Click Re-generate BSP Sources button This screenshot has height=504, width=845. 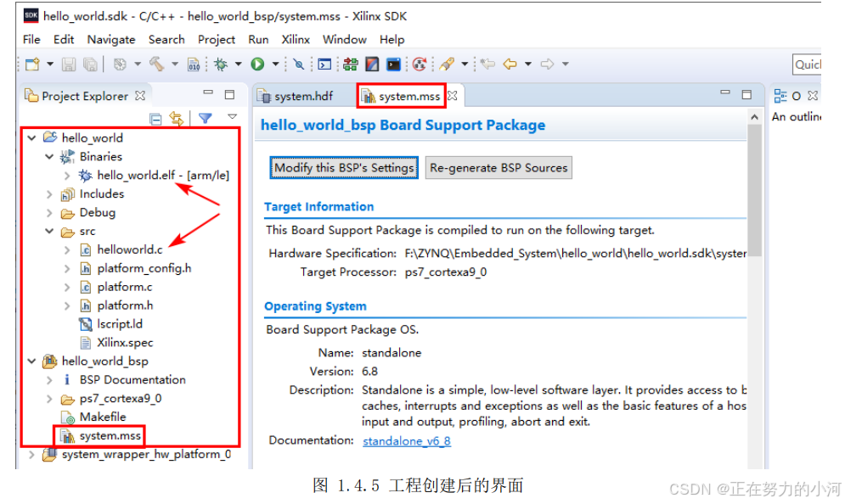coord(499,168)
